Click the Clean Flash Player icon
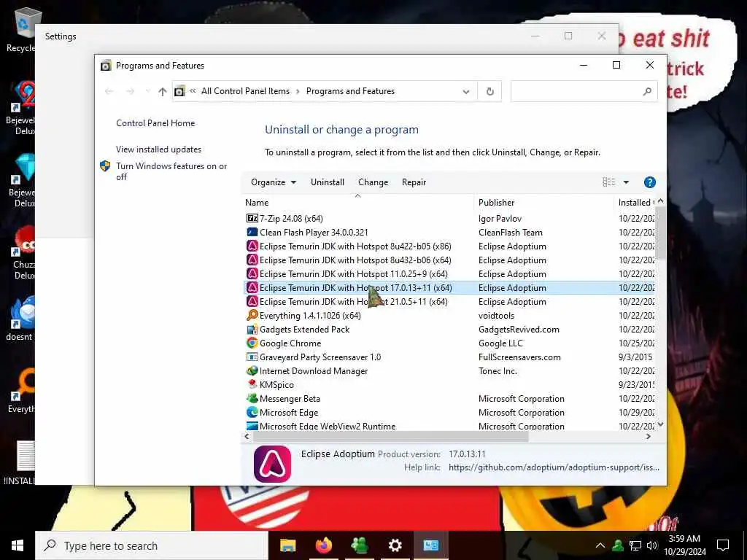The width and height of the screenshot is (747, 560). click(252, 232)
